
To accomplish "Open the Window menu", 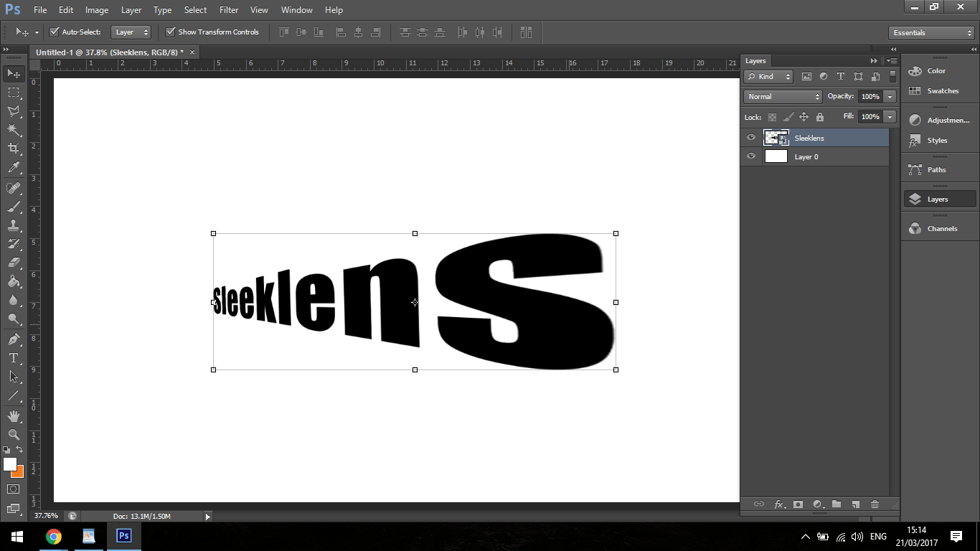I will pyautogui.click(x=296, y=10).
